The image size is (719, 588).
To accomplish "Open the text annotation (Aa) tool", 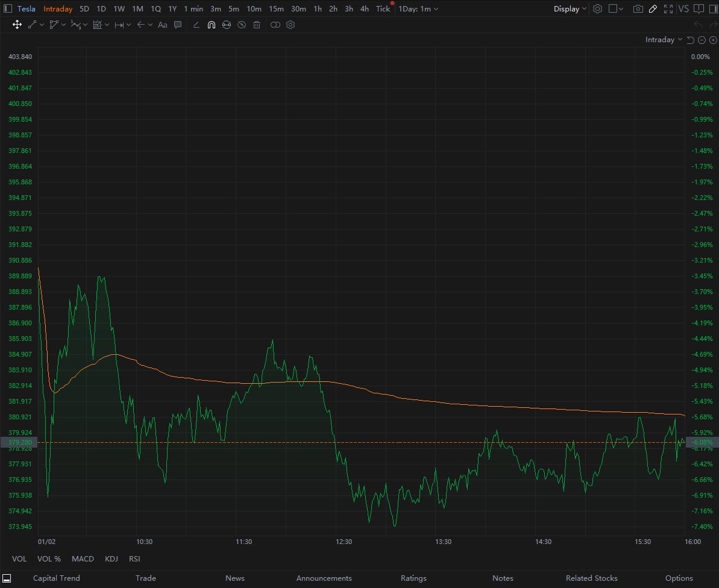I will [x=162, y=25].
